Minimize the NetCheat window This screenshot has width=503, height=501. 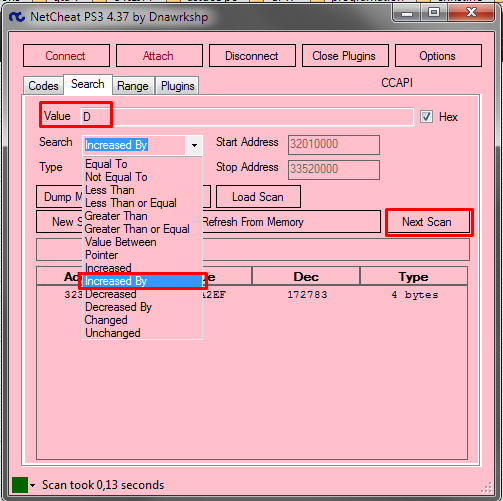407,14
